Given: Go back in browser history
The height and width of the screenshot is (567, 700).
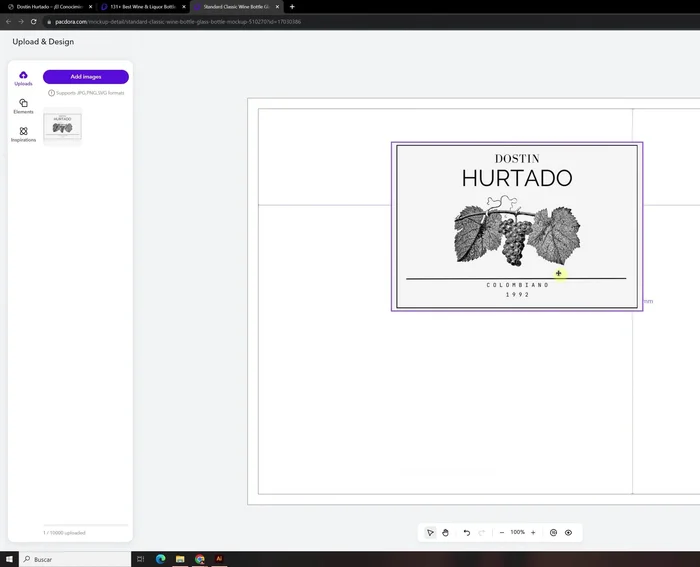Looking at the screenshot, I should [8, 21].
